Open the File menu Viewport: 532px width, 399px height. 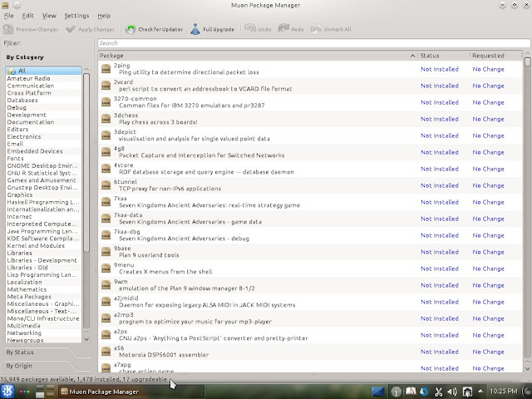coord(8,16)
